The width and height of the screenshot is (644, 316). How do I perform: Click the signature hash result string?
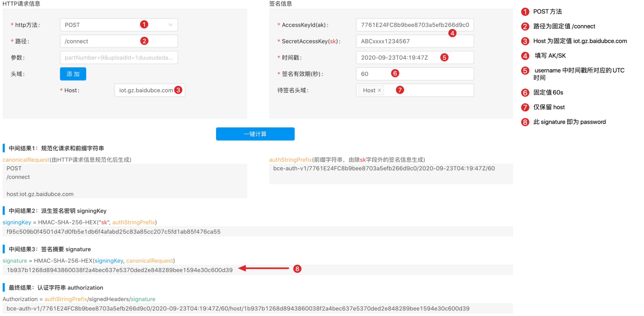click(x=120, y=270)
